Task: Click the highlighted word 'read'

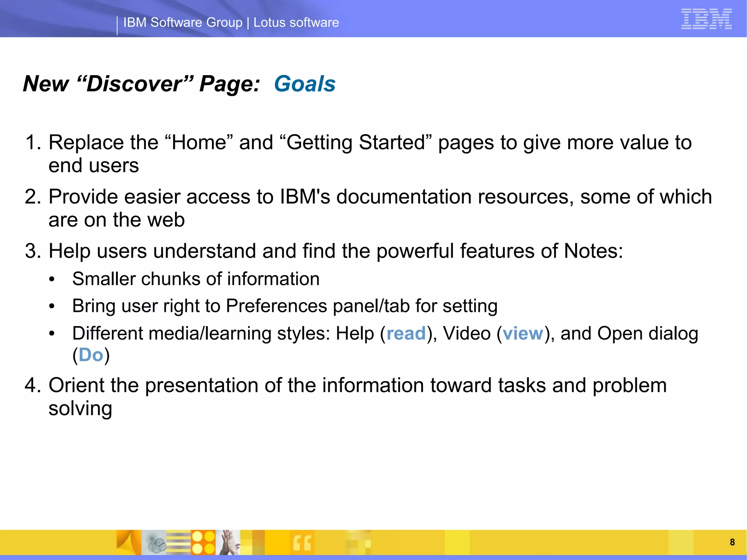Action: click(406, 333)
